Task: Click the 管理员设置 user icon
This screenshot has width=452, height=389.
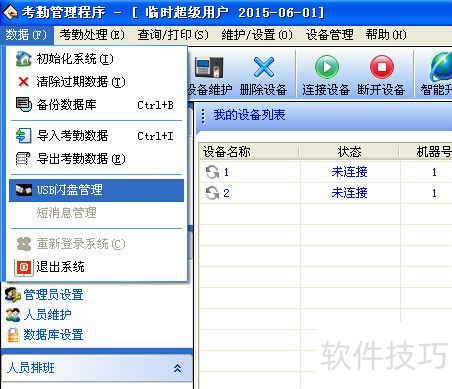Action: pyautogui.click(x=13, y=295)
